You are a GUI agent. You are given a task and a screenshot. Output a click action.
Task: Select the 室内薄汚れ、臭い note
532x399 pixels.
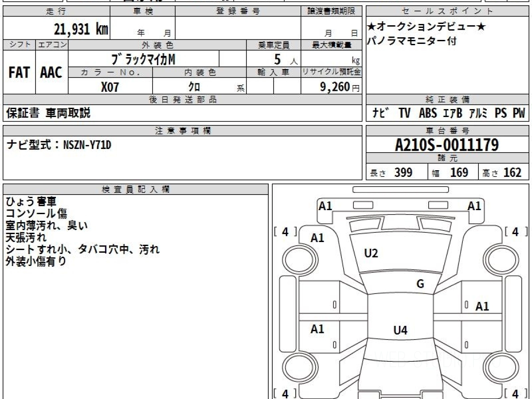(47, 225)
